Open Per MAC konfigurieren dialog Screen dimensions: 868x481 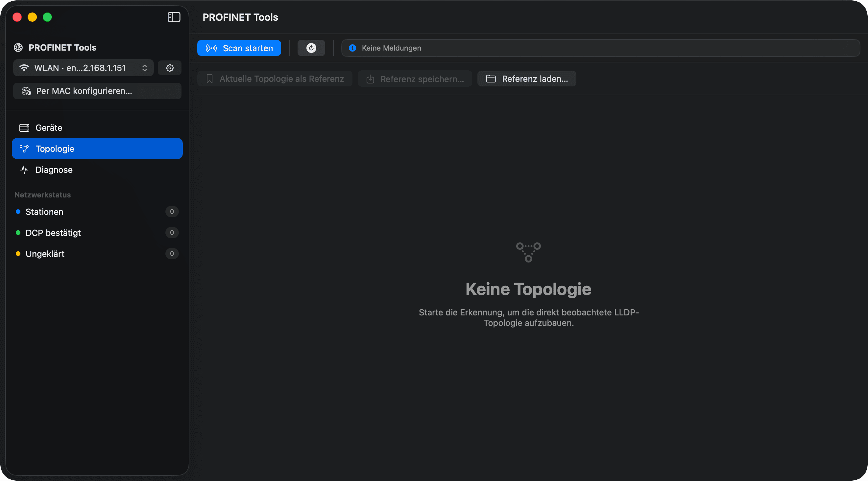tap(97, 91)
